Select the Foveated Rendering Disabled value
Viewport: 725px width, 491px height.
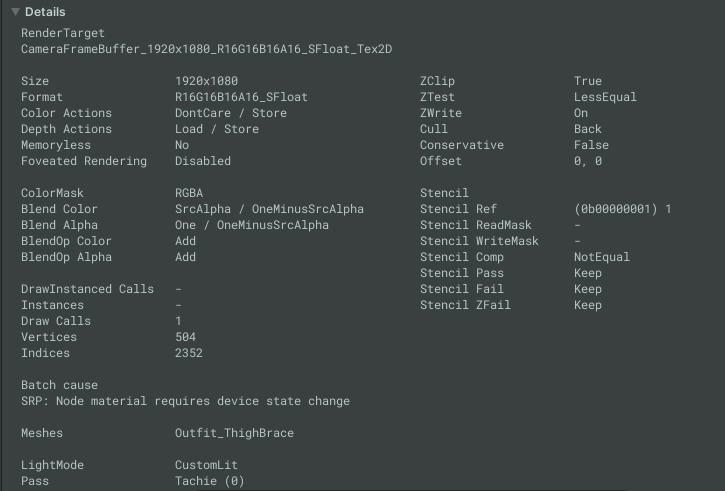(202, 161)
